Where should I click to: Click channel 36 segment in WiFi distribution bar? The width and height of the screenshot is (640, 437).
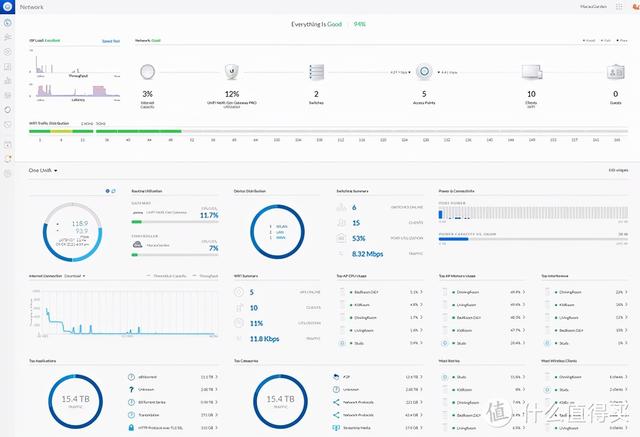point(106,130)
